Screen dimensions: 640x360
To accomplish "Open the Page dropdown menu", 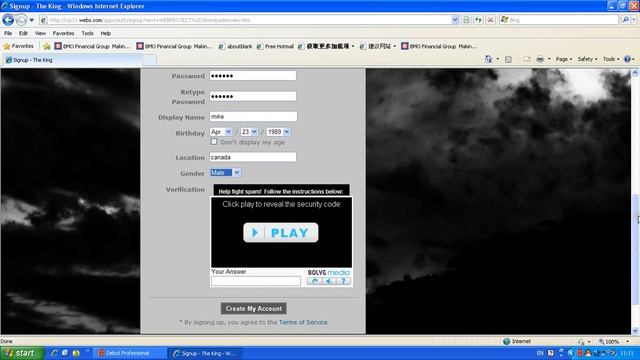I will (x=564, y=59).
